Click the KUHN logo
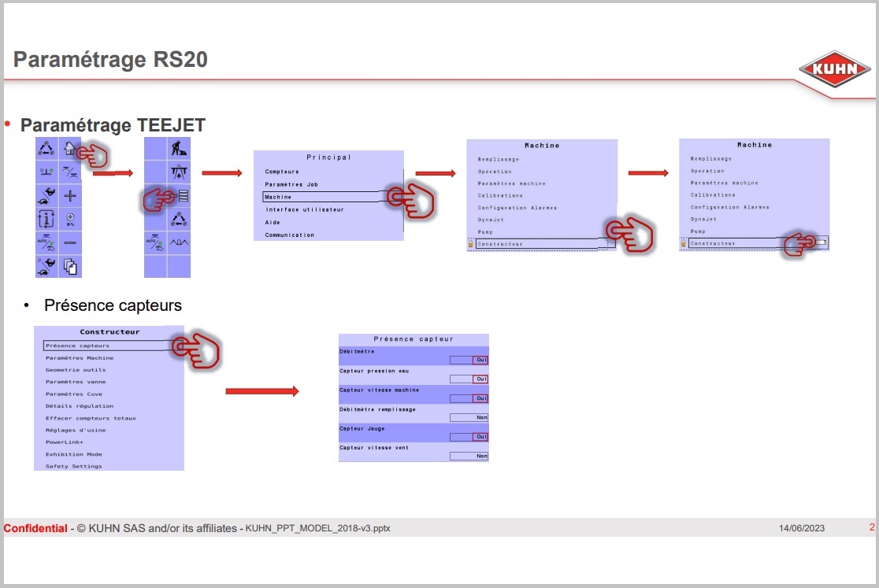 (x=835, y=69)
